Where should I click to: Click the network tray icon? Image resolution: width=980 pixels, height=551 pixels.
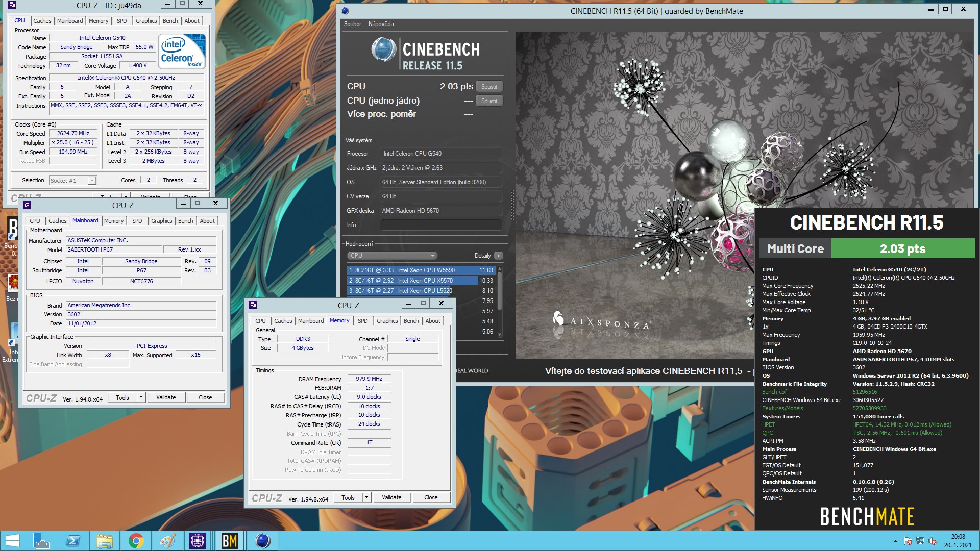pyautogui.click(x=920, y=541)
